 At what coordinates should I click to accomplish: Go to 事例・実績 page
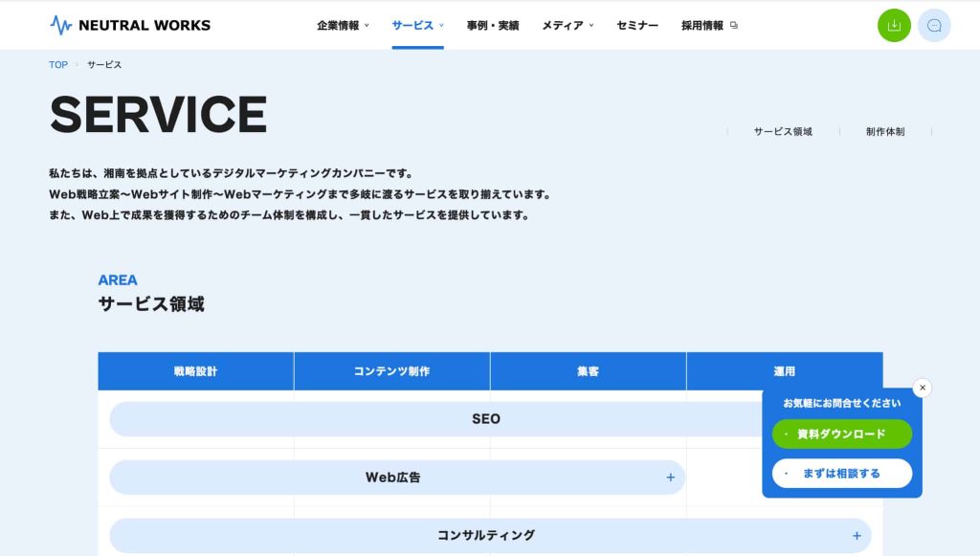tap(493, 26)
